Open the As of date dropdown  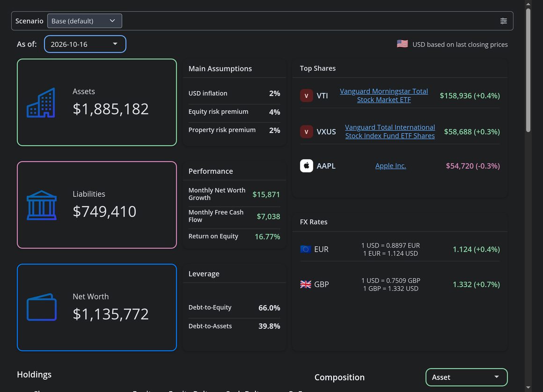[x=85, y=44]
